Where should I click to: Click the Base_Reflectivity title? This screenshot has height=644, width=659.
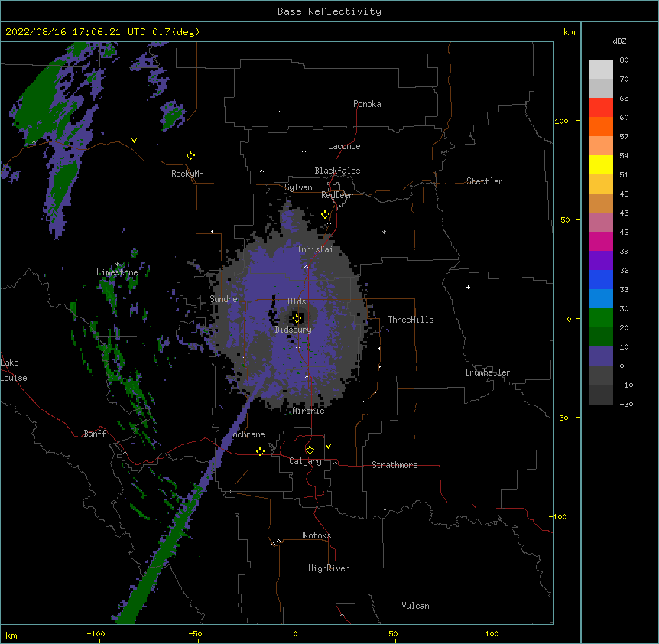coord(329,11)
